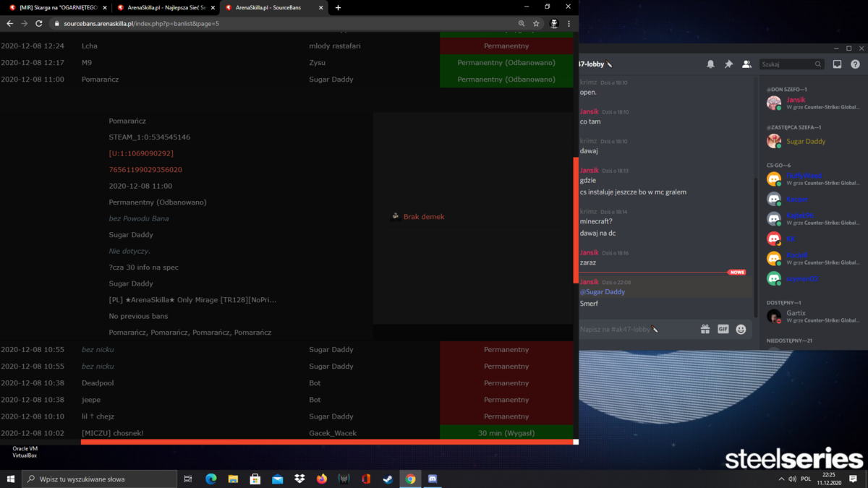
Task: Expand the [MICZU] chosnek! ban row
Action: tap(286, 432)
